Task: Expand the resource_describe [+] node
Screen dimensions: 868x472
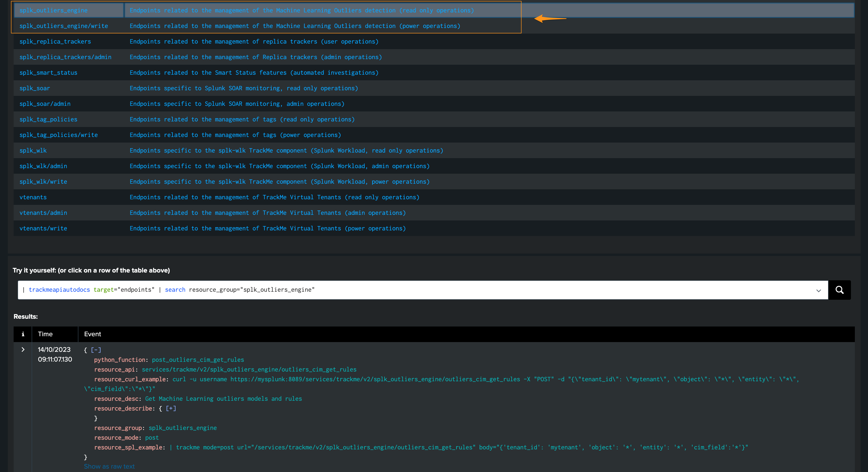Action: point(171,408)
